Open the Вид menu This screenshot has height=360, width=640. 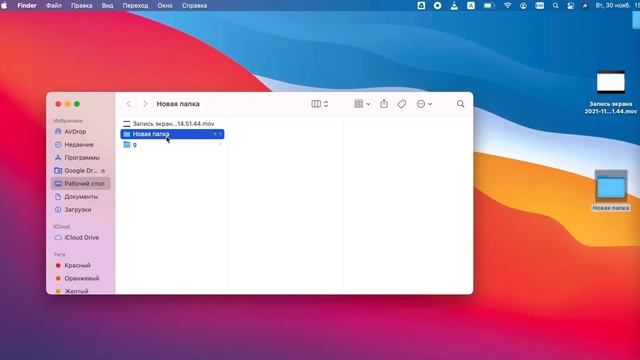tap(107, 6)
